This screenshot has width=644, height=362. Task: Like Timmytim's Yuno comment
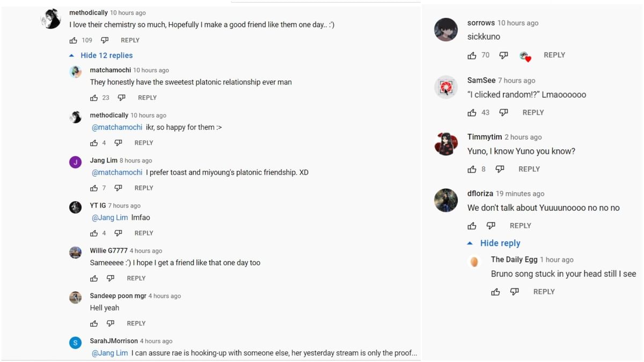tap(472, 169)
